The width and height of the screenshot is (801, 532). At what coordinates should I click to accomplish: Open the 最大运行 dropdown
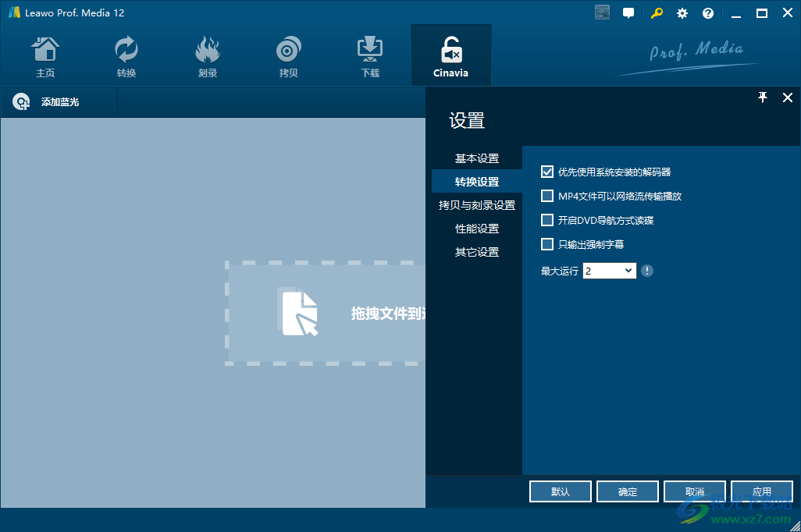tap(610, 271)
